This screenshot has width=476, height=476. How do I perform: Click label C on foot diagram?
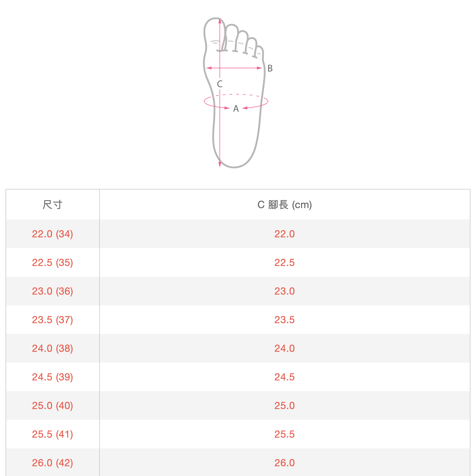220,84
